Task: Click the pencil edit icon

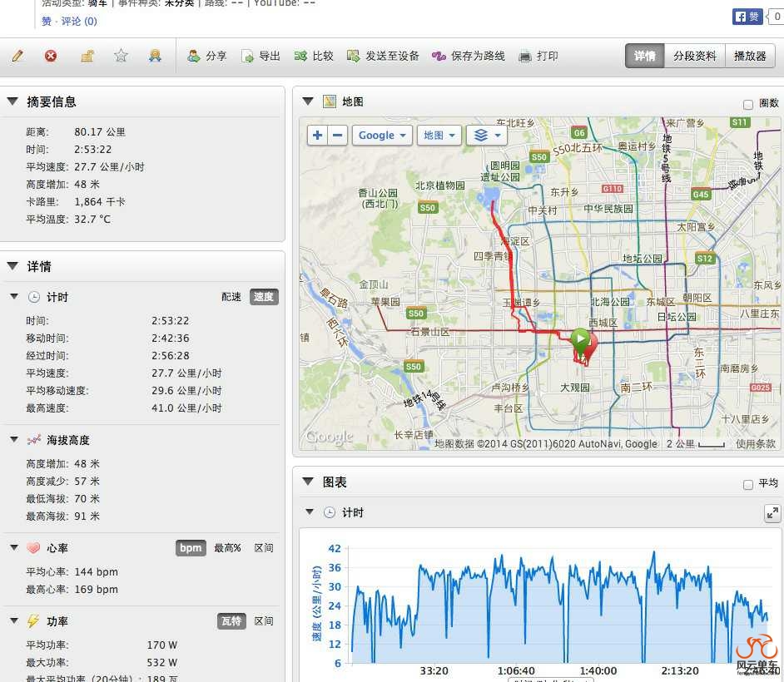Action: click(x=17, y=56)
